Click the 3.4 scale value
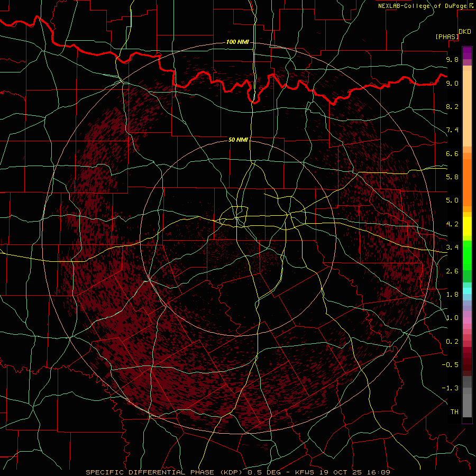Image resolution: width=476 pixels, height=476 pixels. tap(452, 248)
